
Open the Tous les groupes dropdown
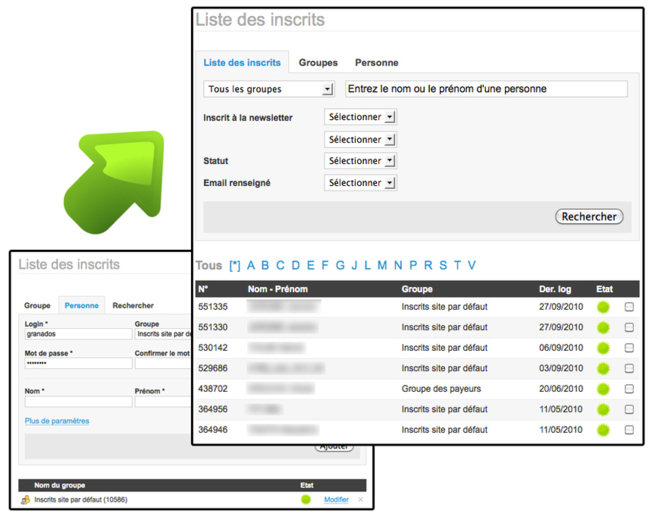pos(268,89)
